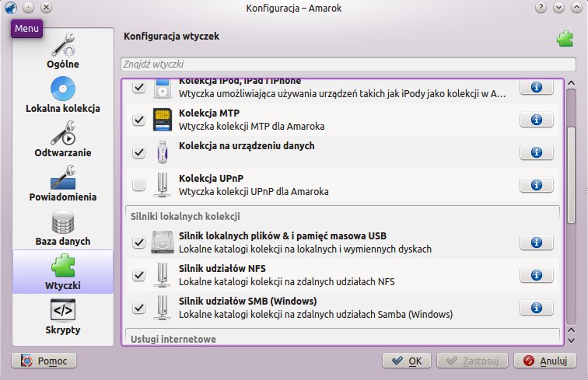
Task: Open info for Kolekcja UPnP plugin
Action: (x=536, y=185)
